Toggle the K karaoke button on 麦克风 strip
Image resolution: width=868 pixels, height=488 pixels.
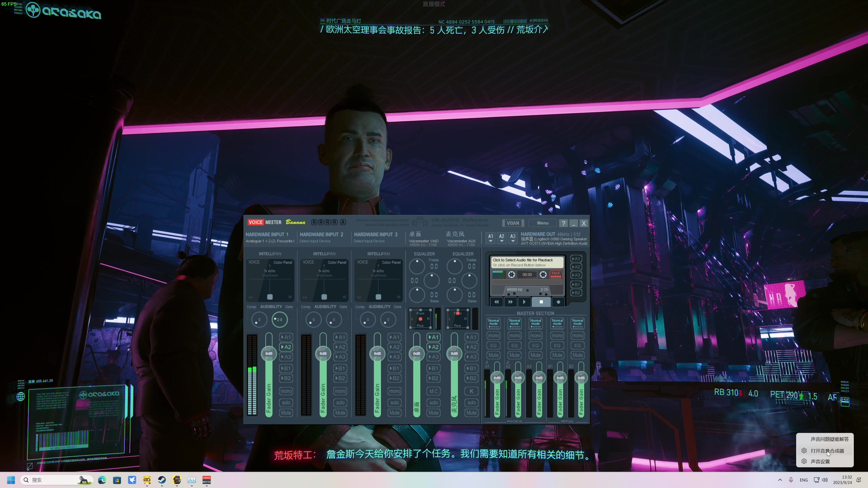[x=472, y=391]
